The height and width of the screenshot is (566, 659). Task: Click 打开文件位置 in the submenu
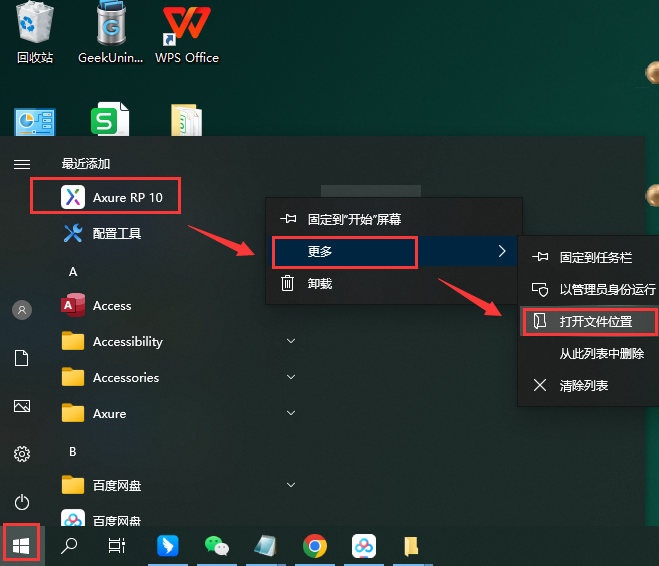[589, 321]
